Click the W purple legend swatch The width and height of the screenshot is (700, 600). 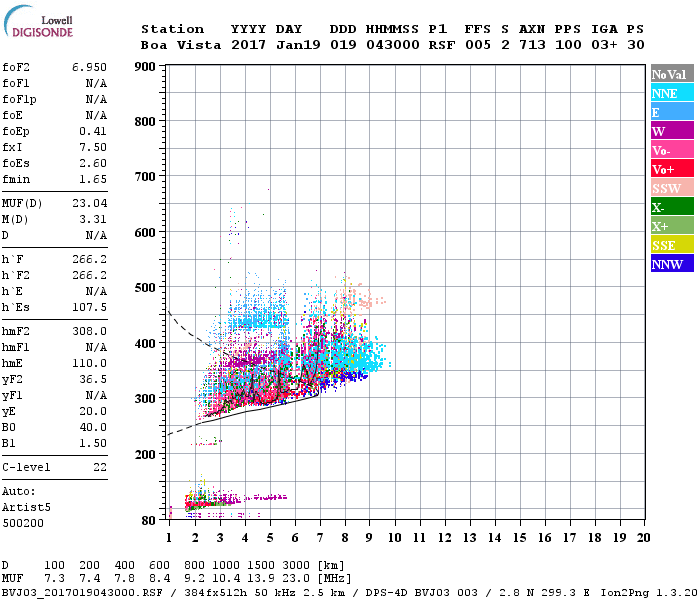tap(672, 130)
